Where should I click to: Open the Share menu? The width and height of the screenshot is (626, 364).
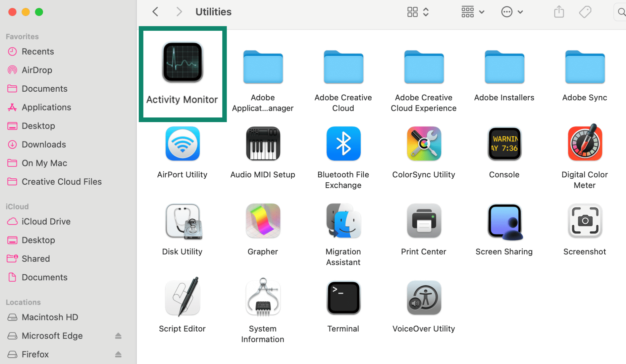559,12
